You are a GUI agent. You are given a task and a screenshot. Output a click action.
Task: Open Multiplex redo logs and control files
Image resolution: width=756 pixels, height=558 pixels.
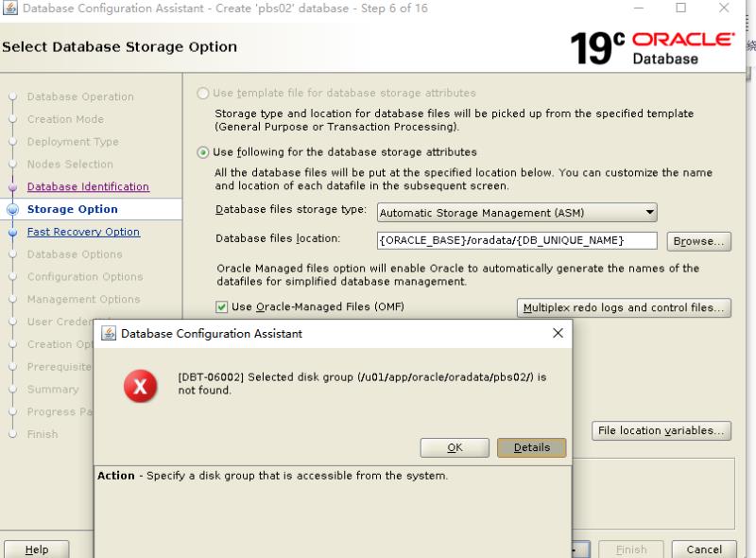(x=624, y=307)
